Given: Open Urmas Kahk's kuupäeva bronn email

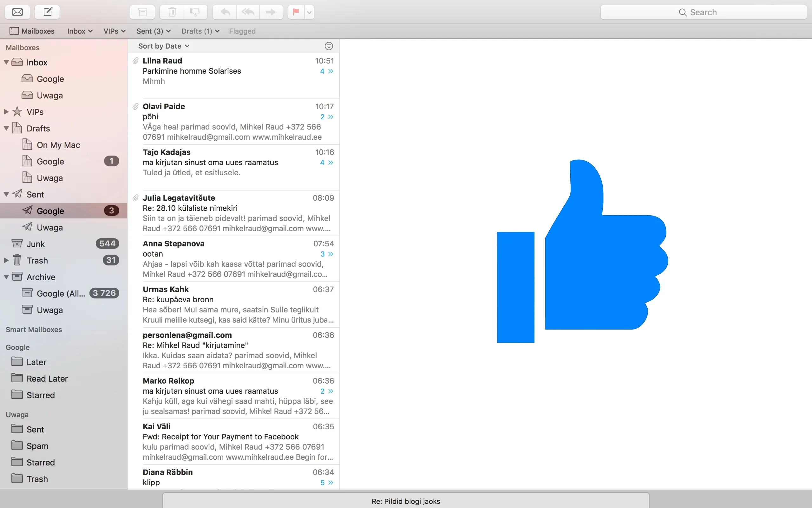Looking at the screenshot, I should tap(233, 304).
